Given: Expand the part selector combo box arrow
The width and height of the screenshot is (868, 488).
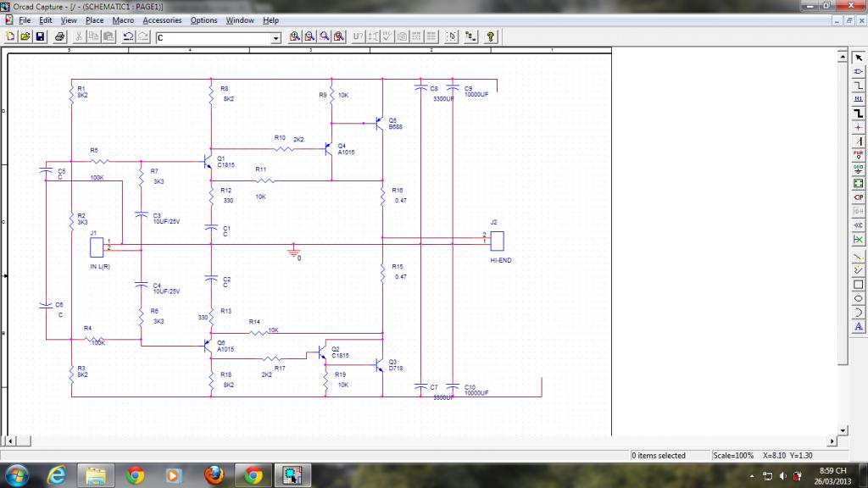Looking at the screenshot, I should pos(275,37).
